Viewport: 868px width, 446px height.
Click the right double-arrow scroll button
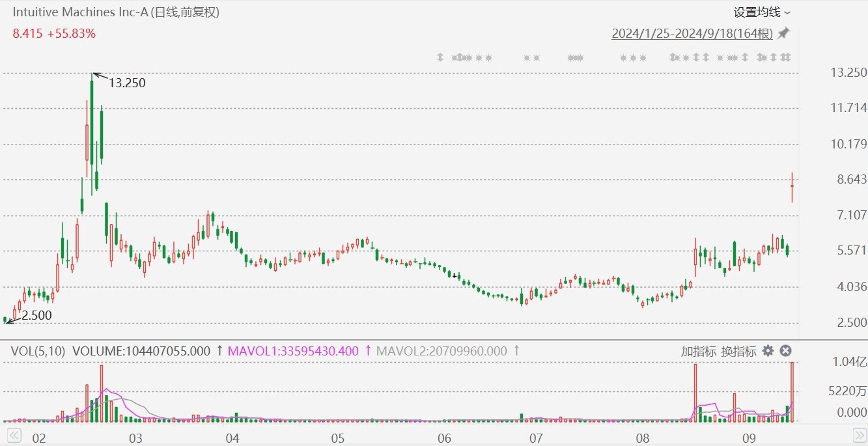tap(859, 435)
